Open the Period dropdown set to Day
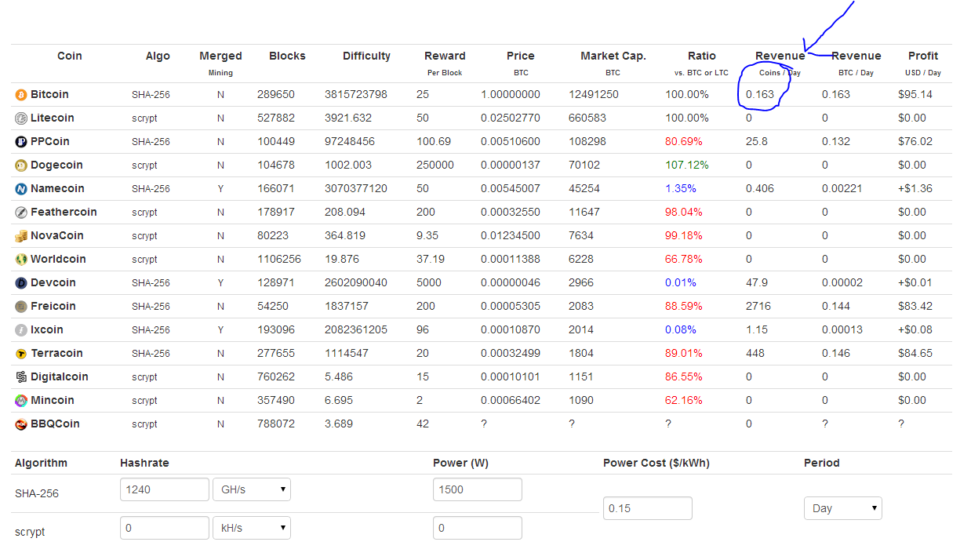 843,508
